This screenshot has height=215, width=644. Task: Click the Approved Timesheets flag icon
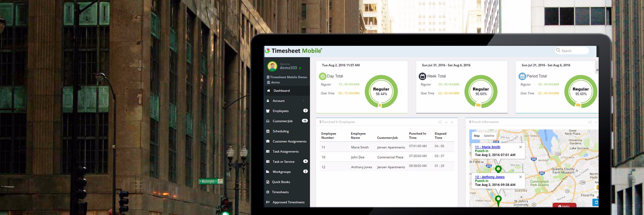(x=268, y=202)
